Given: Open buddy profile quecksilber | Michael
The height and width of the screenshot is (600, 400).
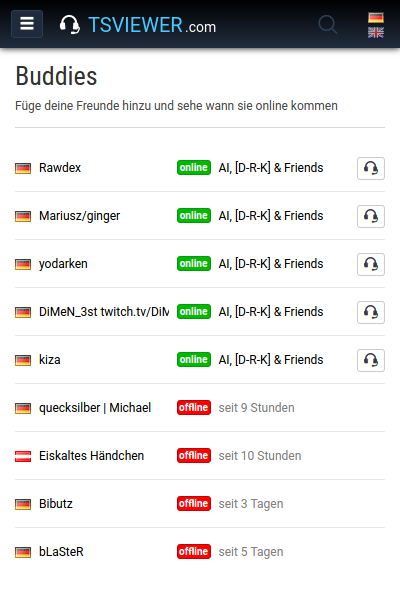Looking at the screenshot, I should pos(95,408).
